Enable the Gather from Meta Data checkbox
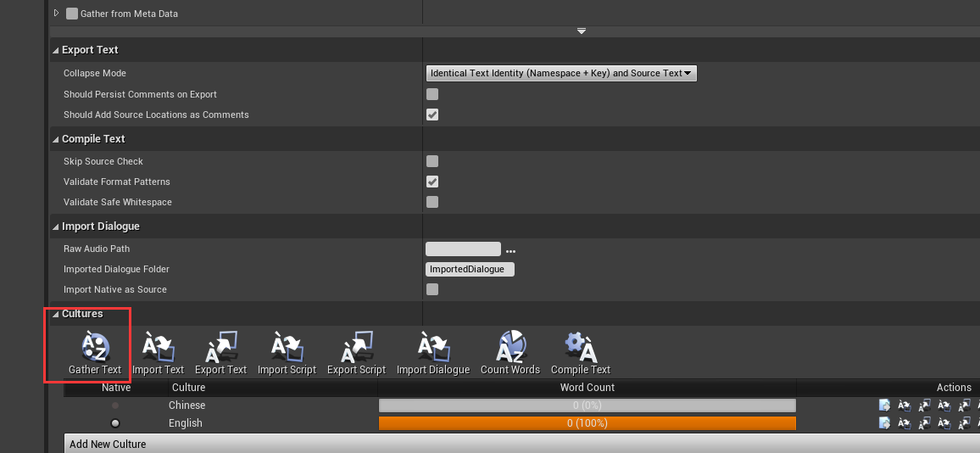 tap(72, 13)
